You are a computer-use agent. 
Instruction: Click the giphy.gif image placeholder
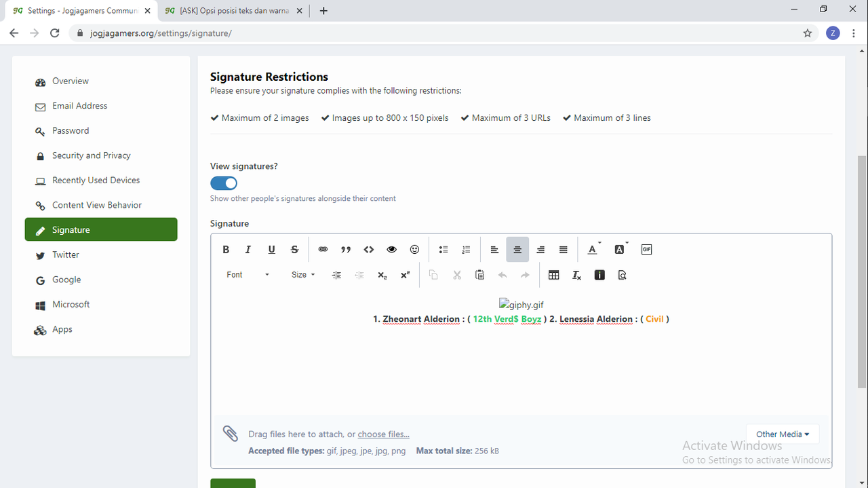(x=521, y=305)
